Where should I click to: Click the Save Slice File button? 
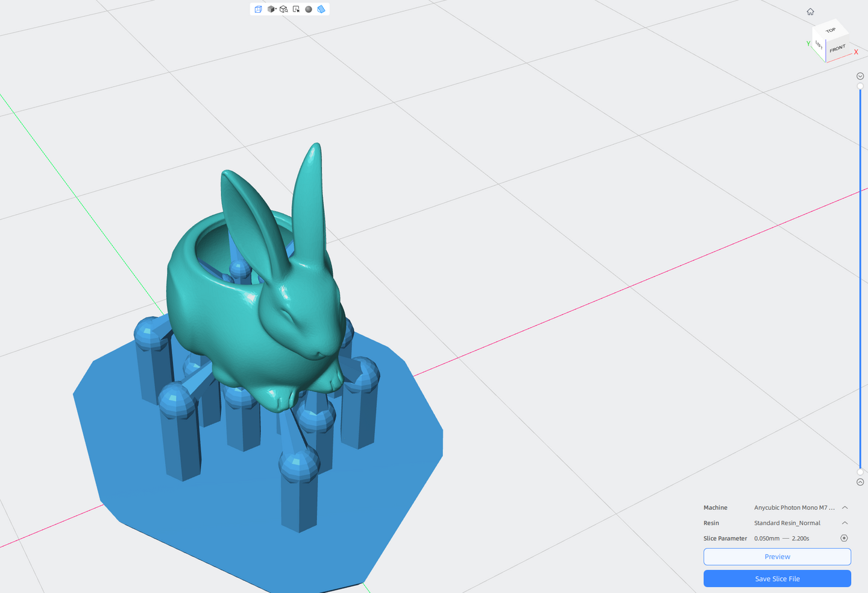tap(777, 579)
